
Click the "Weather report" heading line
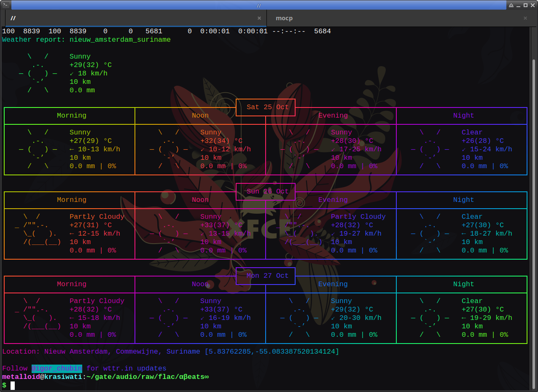point(86,40)
